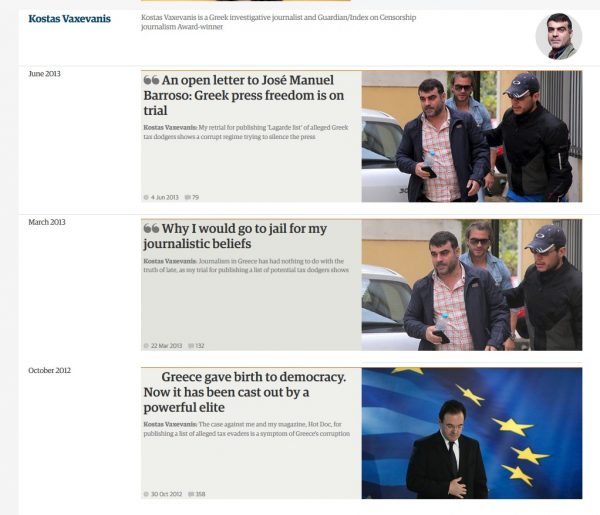The height and width of the screenshot is (515, 600).
Task: Open the March 2013 article photo
Action: click(x=472, y=285)
